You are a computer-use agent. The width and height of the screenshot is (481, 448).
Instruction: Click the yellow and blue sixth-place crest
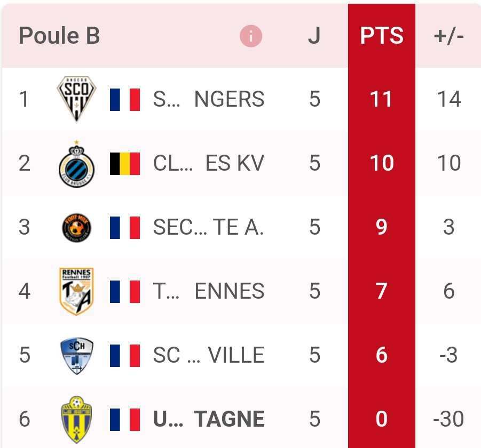tap(76, 419)
